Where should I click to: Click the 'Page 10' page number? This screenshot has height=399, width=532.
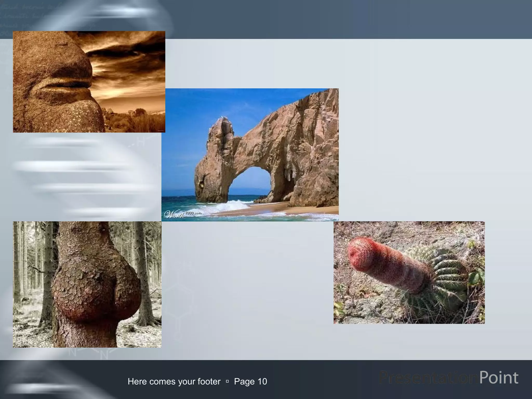(x=250, y=382)
